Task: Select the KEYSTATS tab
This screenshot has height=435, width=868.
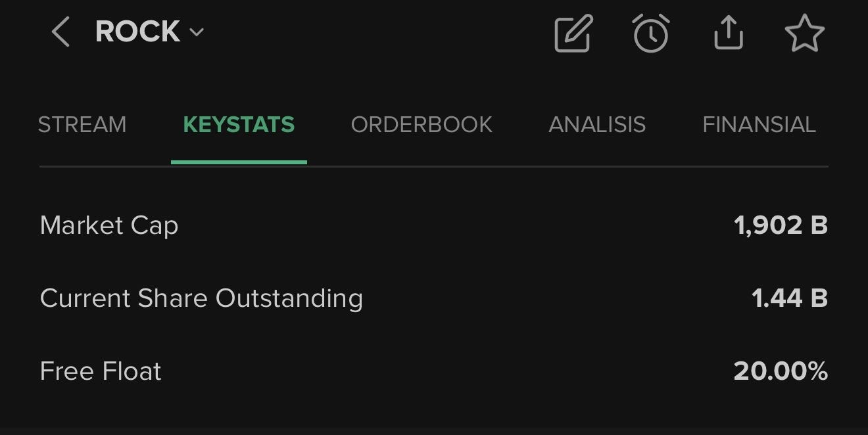Action: click(239, 125)
